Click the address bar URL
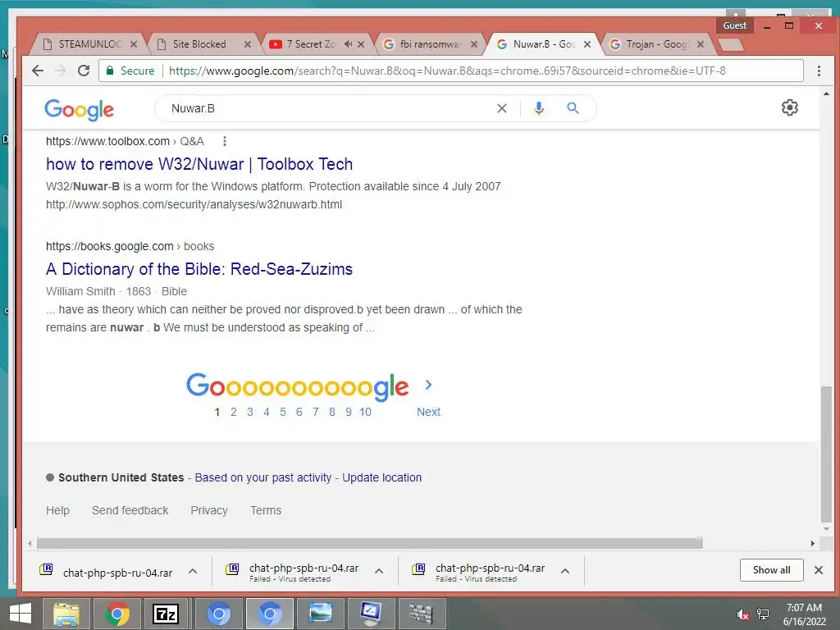The height and width of the screenshot is (630, 840). (447, 71)
